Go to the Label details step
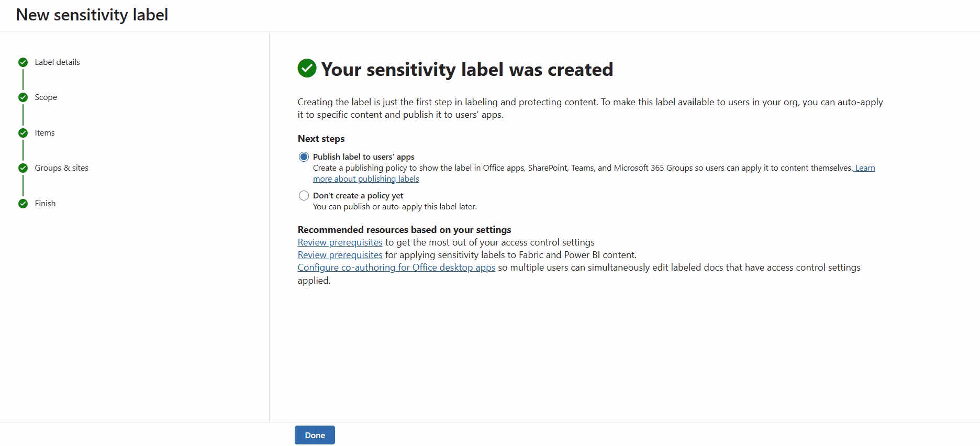Image resolution: width=980 pixels, height=446 pixels. 57,62
